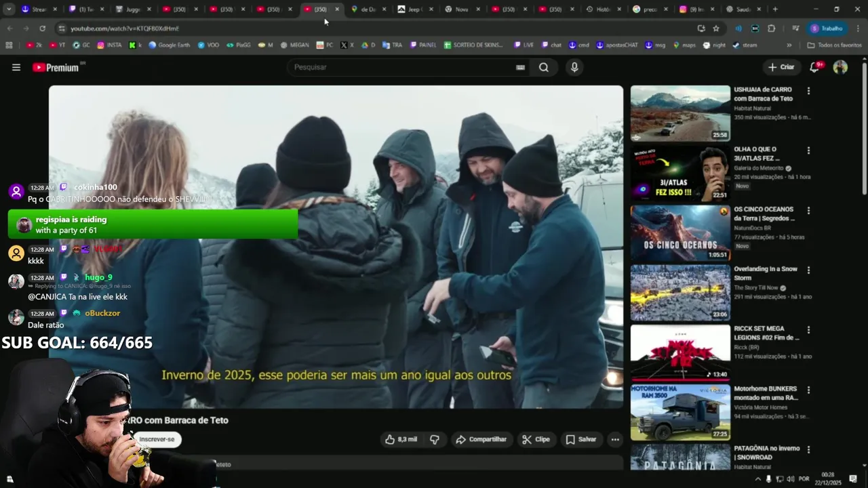The height and width of the screenshot is (488, 868).
Task: Open Trabalho profile chip
Action: 827,28
